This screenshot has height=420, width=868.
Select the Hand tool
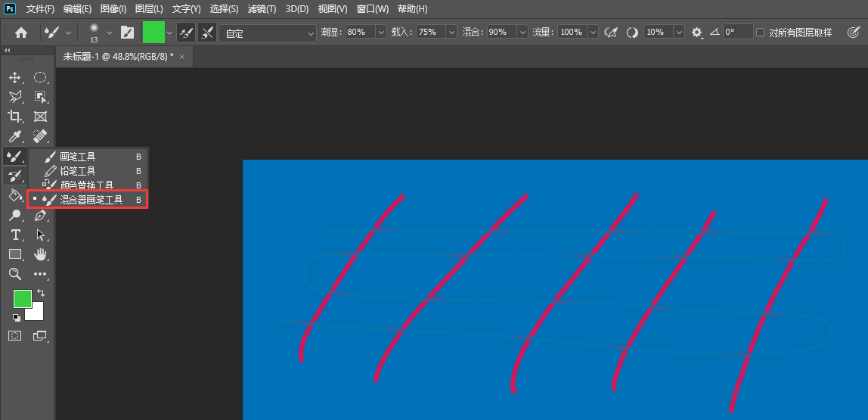click(x=40, y=254)
